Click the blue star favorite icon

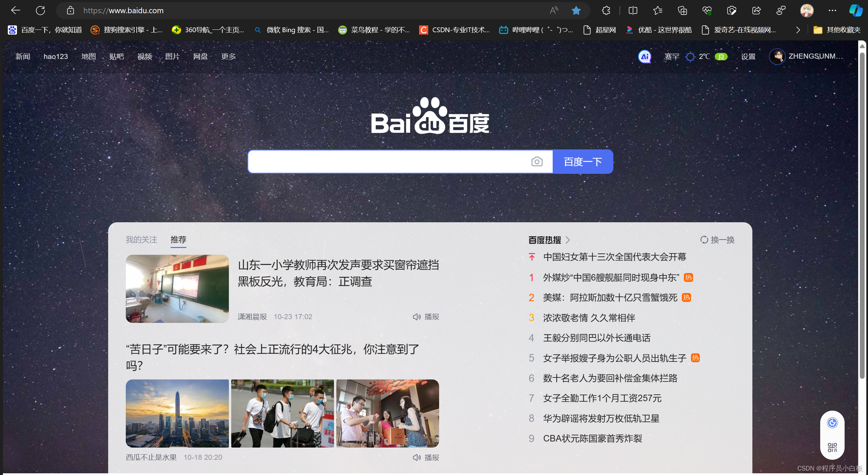[576, 11]
